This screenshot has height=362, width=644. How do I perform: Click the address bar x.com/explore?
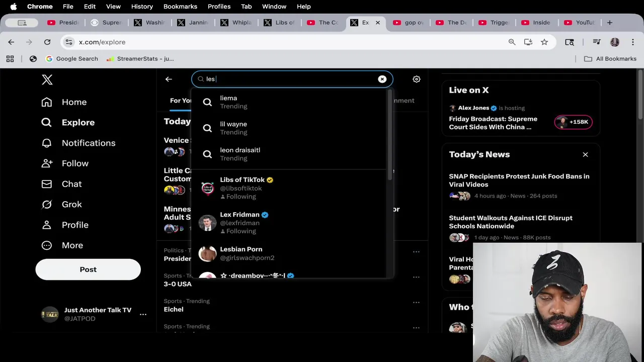coord(102,42)
